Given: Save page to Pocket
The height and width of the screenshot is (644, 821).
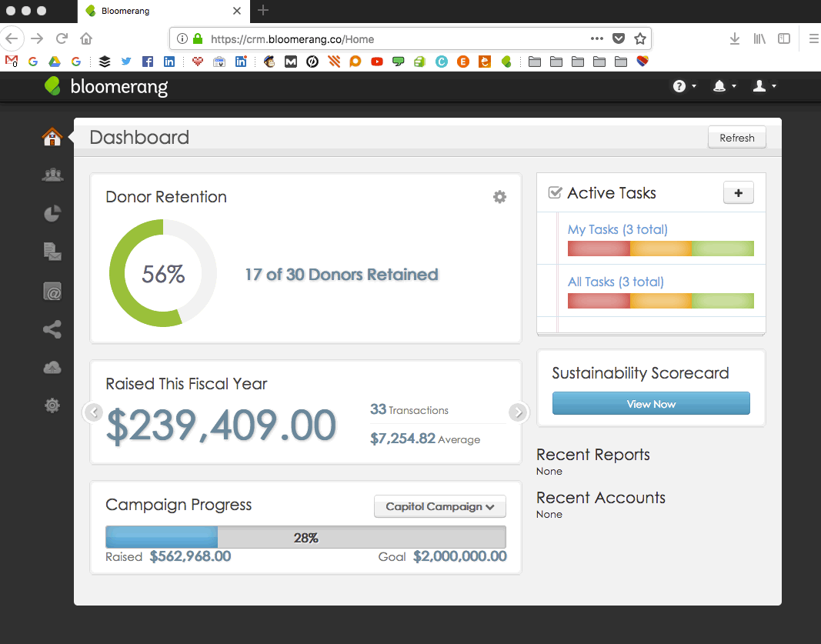Looking at the screenshot, I should point(619,38).
